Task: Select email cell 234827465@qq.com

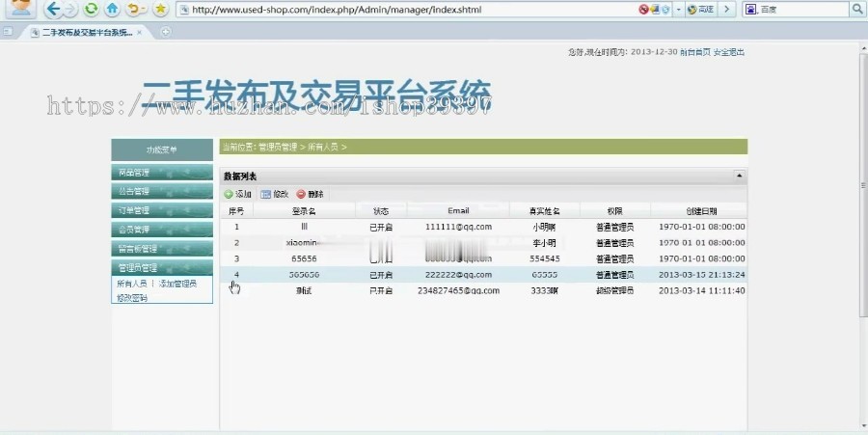Action: (458, 290)
